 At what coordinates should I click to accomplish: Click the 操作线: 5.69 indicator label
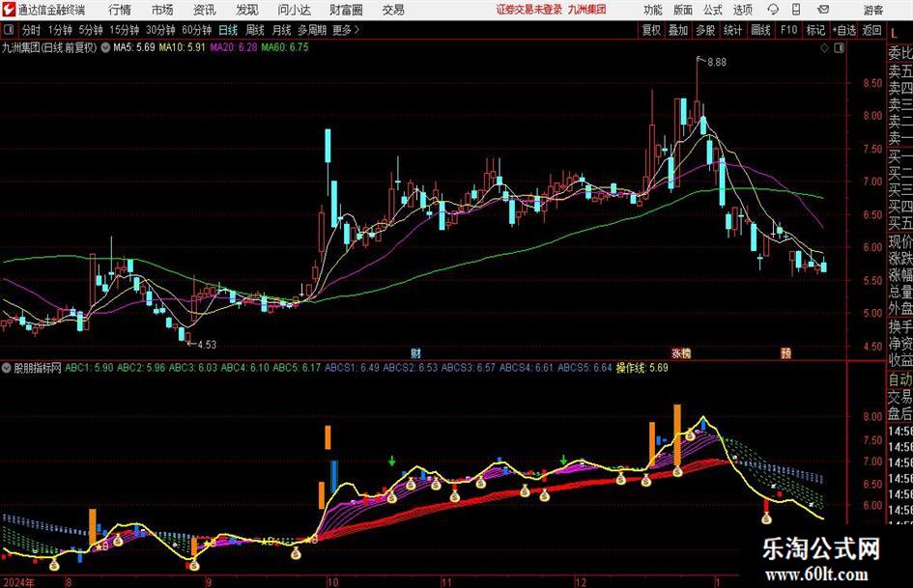[642, 368]
